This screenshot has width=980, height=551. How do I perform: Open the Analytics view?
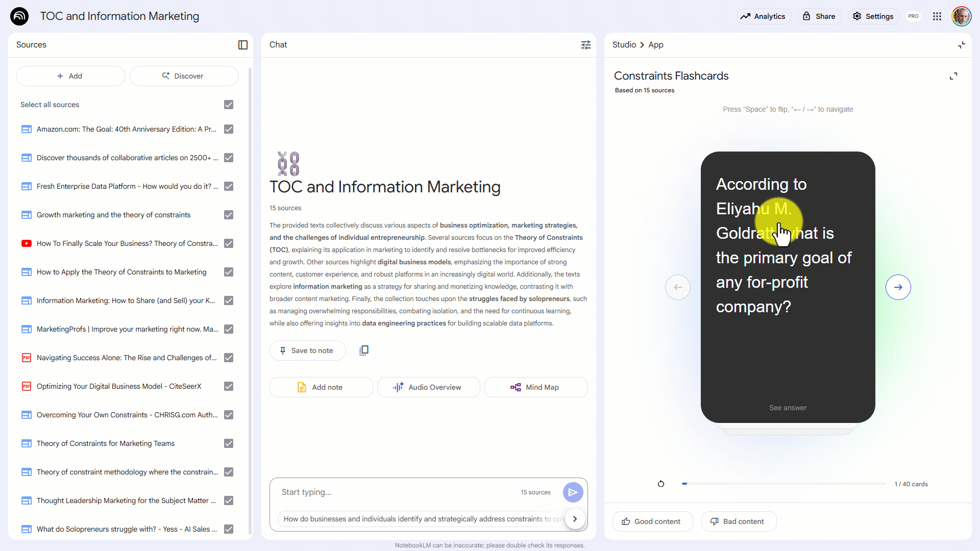tap(763, 16)
